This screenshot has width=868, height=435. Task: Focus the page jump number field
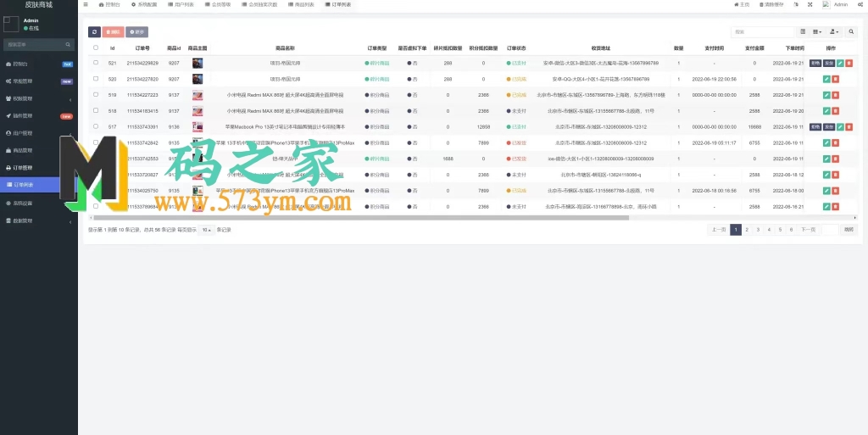pos(830,230)
